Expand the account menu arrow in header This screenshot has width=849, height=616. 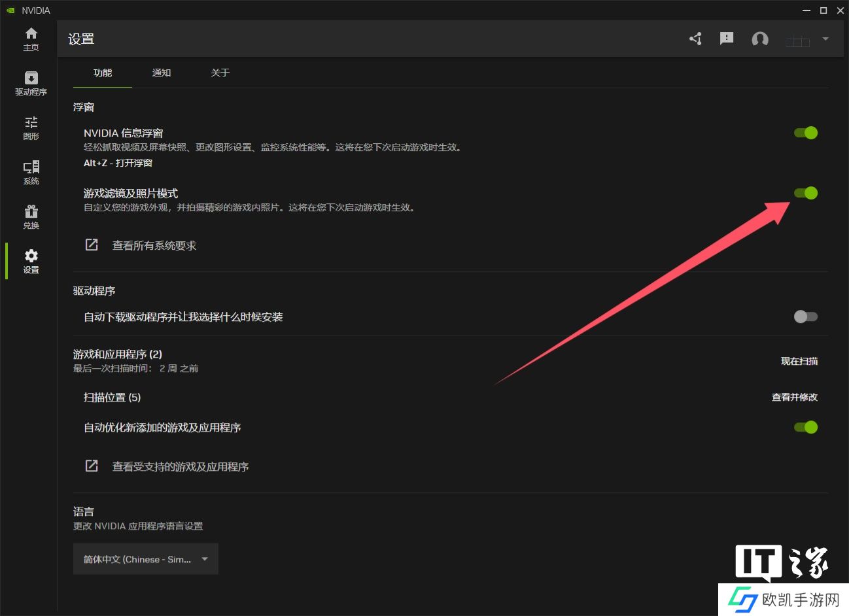click(825, 39)
